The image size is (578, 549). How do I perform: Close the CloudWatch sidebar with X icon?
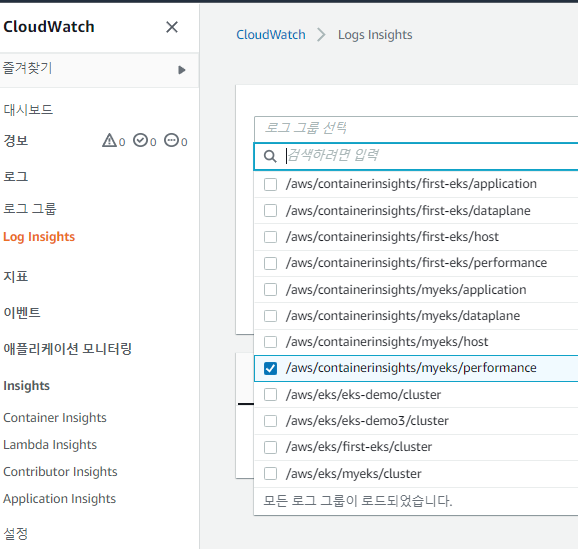click(172, 27)
